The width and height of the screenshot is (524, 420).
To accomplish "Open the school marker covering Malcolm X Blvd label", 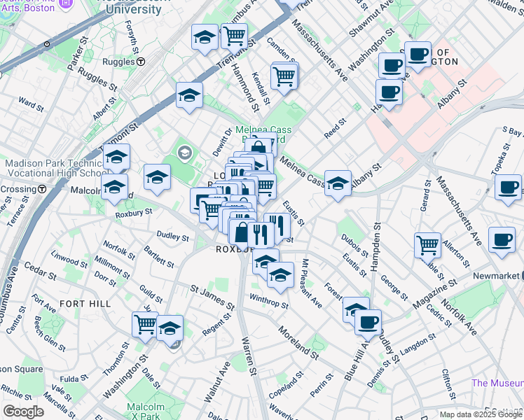I will 115,188.
